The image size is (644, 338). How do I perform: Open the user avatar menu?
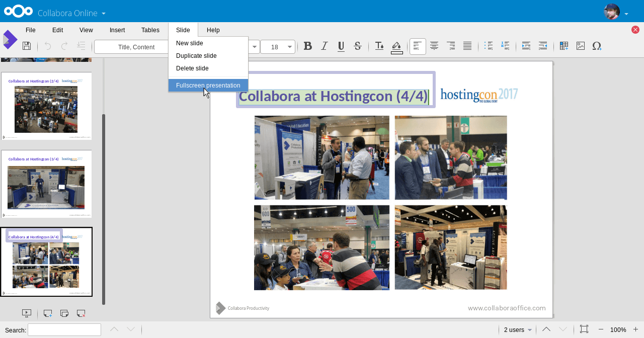616,12
